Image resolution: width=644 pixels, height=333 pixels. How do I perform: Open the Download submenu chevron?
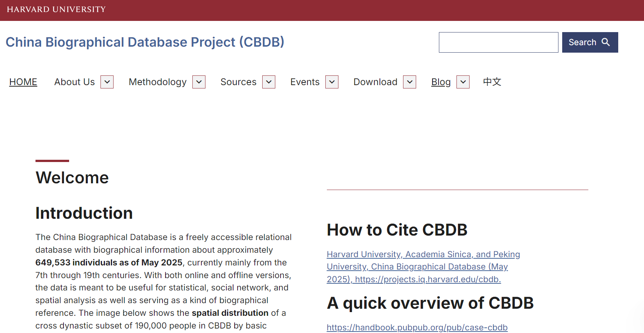409,82
